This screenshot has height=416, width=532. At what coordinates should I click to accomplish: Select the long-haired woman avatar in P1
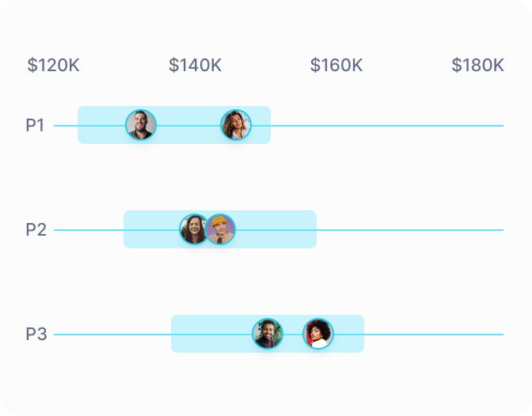pos(236,125)
